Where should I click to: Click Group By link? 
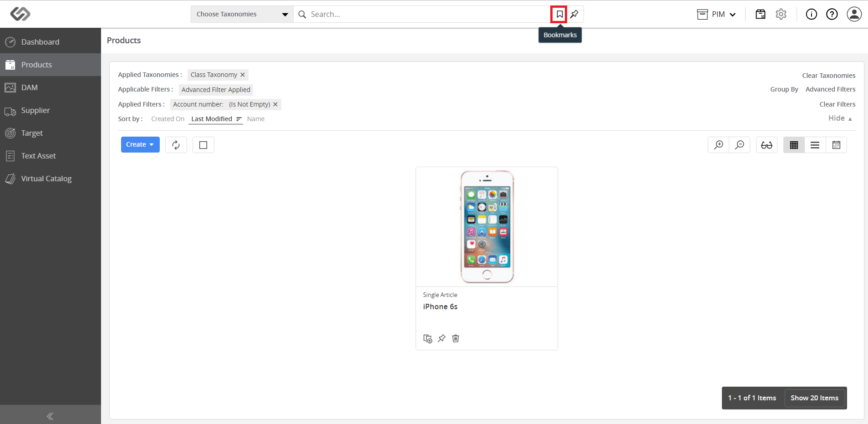click(784, 89)
